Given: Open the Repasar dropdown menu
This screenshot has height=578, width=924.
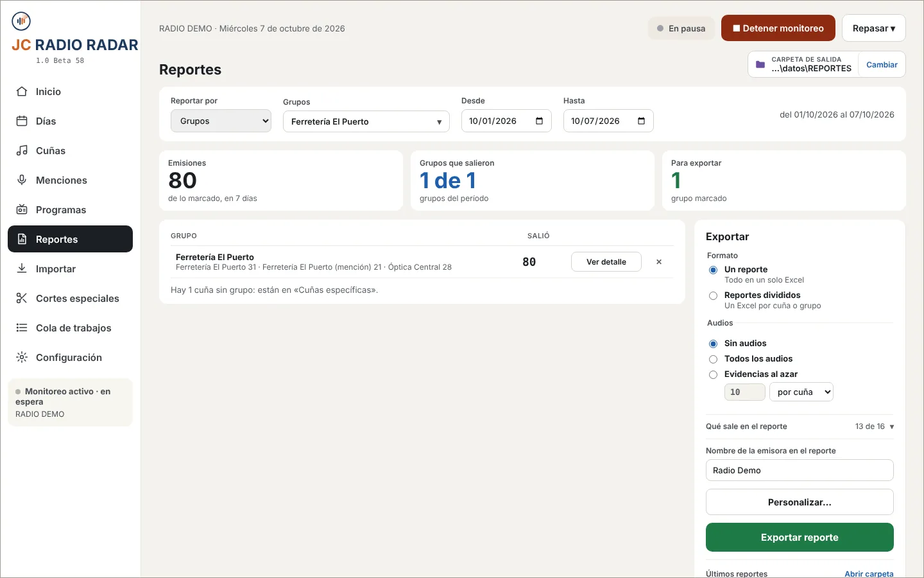Looking at the screenshot, I should (874, 28).
